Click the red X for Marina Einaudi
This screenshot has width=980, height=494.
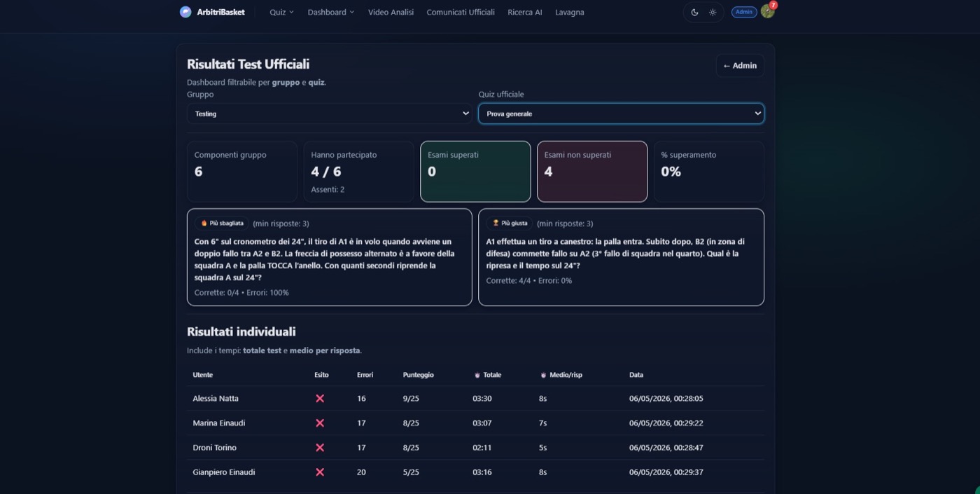320,423
